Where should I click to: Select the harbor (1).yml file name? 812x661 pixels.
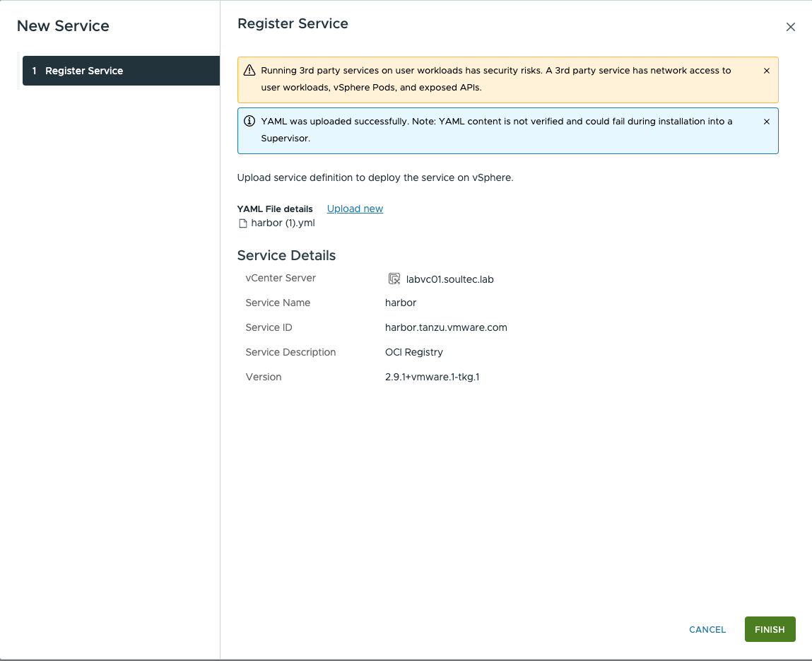[283, 223]
